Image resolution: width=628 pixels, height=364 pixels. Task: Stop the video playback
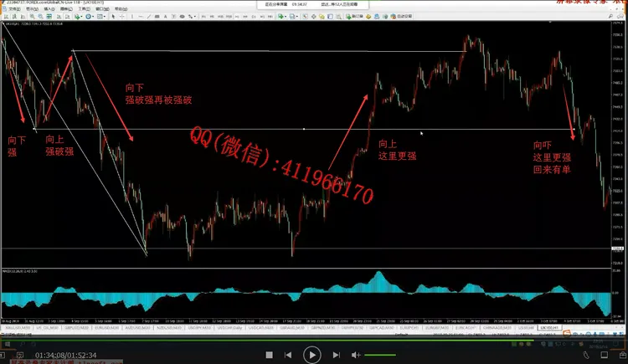(269, 355)
